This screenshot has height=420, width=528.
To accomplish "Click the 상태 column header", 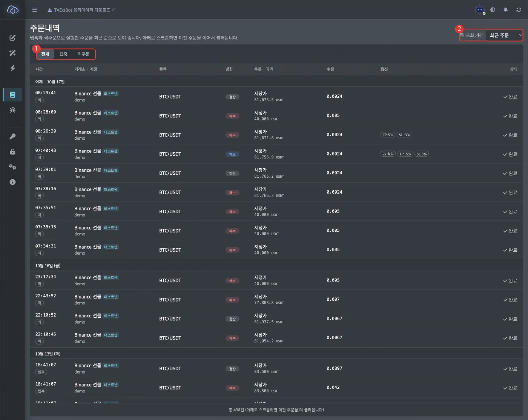I will (513, 69).
